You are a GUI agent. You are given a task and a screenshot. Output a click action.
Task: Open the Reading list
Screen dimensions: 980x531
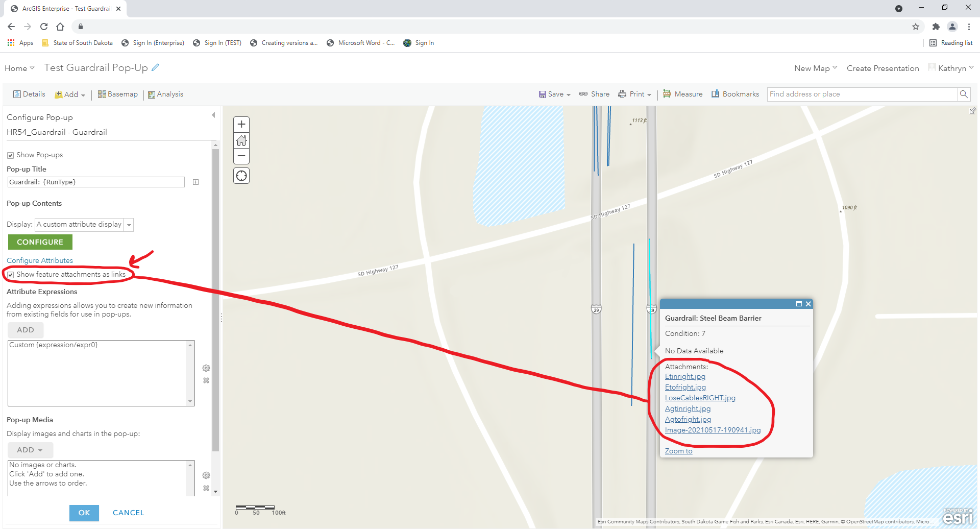pos(951,43)
